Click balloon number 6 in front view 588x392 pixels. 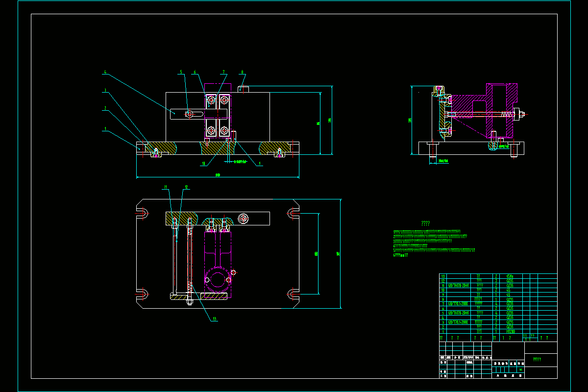point(195,72)
